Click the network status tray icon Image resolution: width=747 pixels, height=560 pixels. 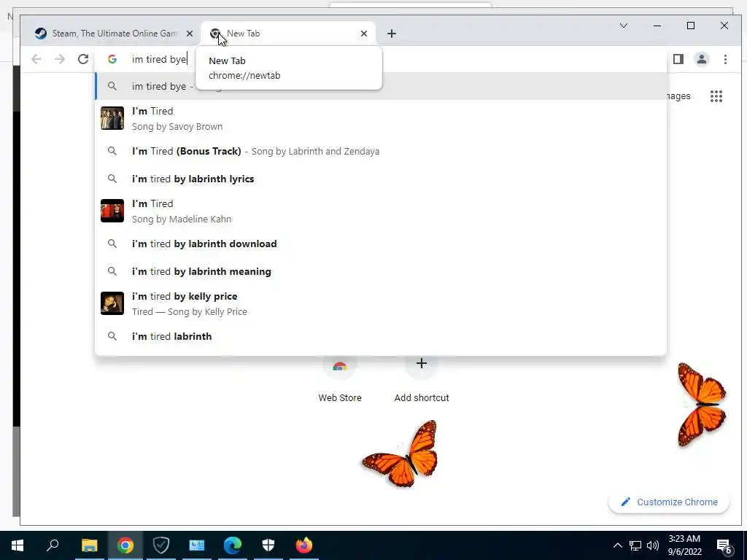(635, 545)
